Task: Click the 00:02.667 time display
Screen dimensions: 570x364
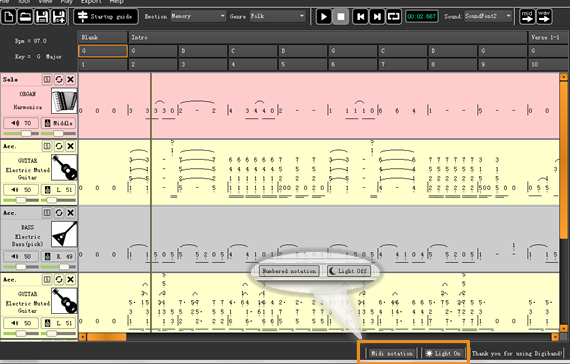Action: pos(421,17)
